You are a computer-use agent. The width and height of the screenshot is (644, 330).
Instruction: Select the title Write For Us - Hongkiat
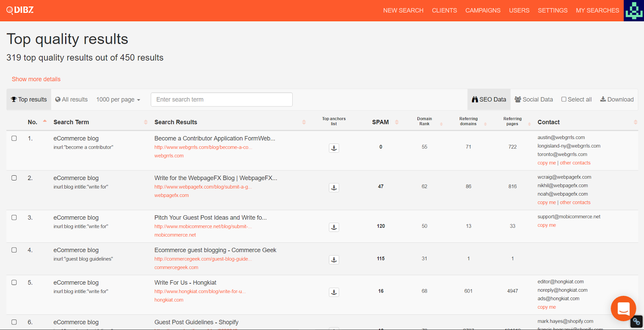[185, 283]
